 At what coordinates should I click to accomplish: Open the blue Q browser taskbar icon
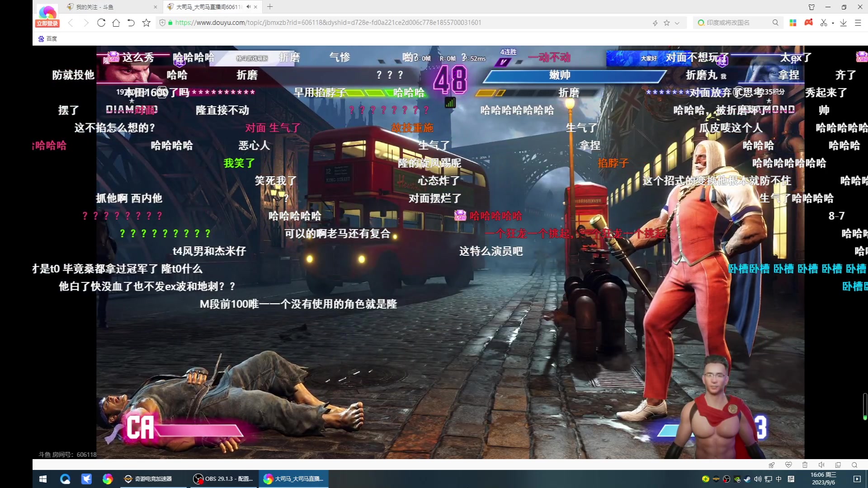[x=65, y=479]
